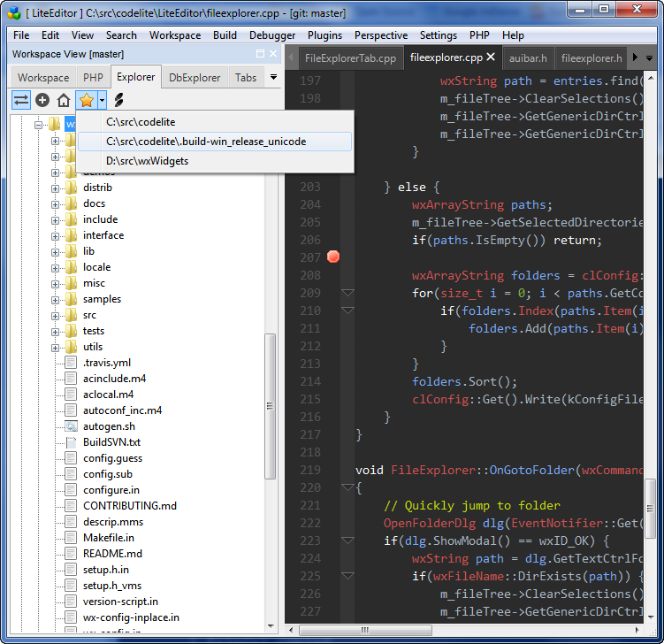
Task: Open the editor tab list dropdown arrow
Action: point(650,58)
